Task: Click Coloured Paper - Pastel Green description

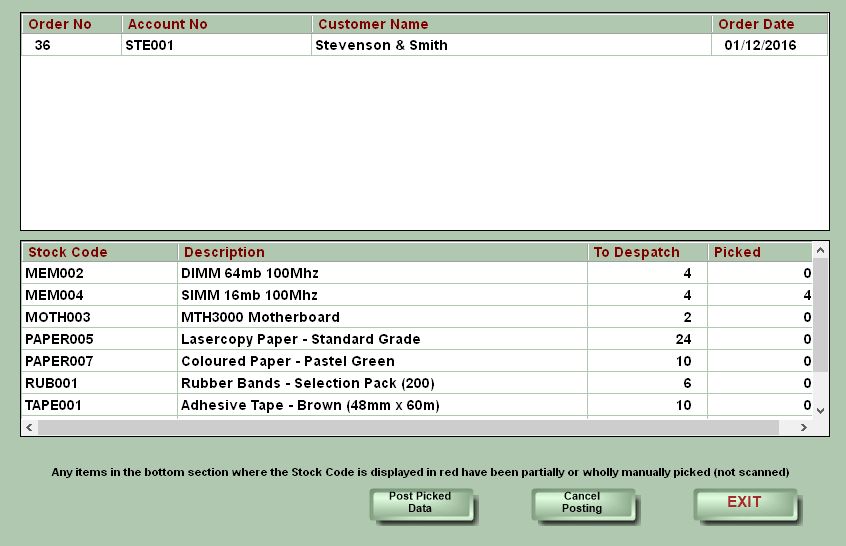Action: pos(383,361)
